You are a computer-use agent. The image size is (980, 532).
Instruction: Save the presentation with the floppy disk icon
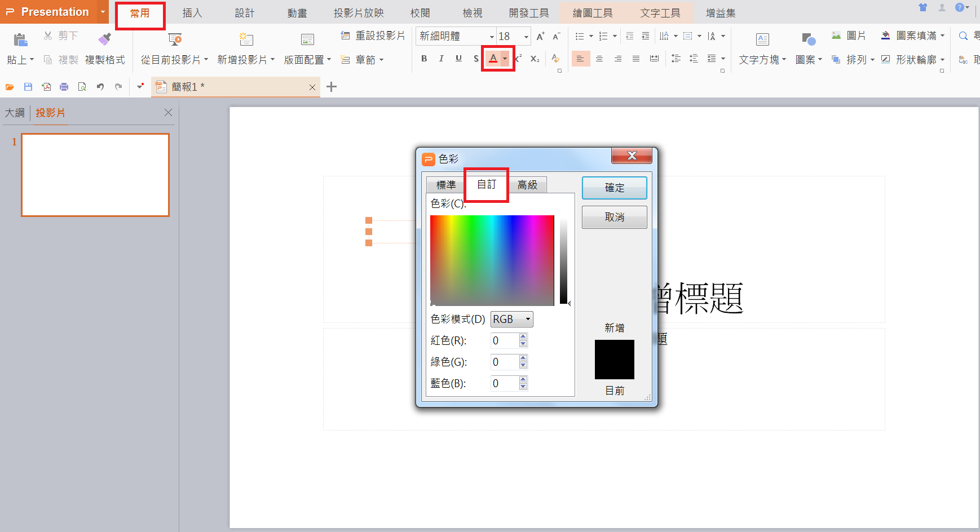pos(28,87)
